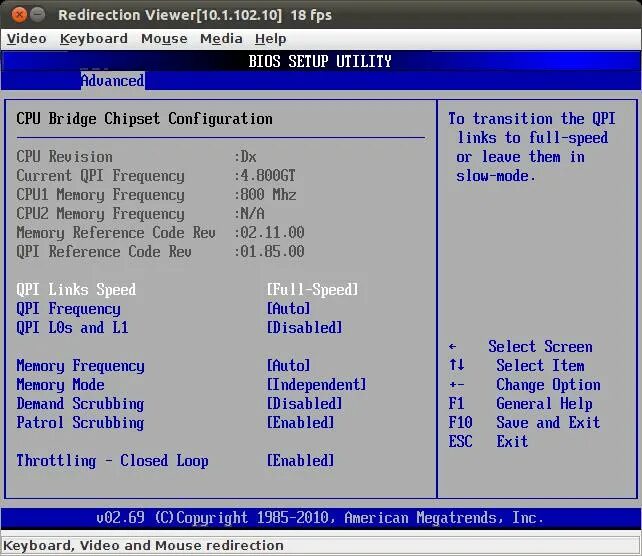The height and width of the screenshot is (556, 642).
Task: Click the BIOS SETUP UTILITY title
Action: (320, 61)
